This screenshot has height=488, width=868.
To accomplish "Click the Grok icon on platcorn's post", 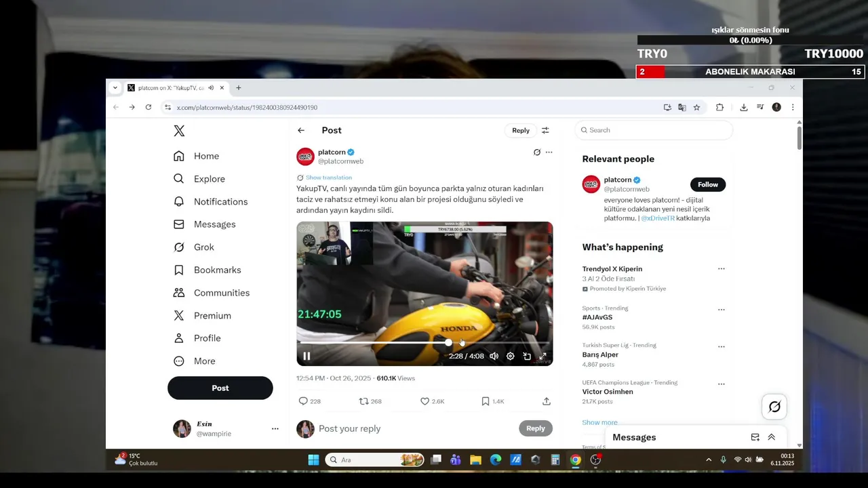I will point(537,152).
